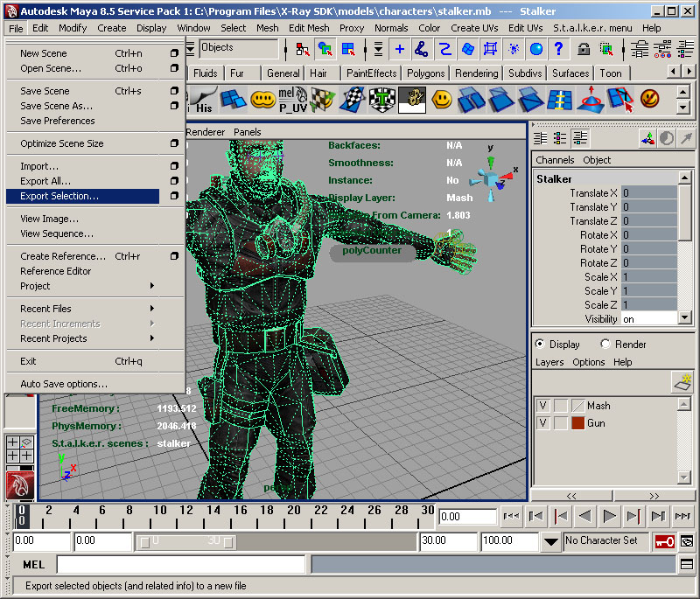Select the four-pane layout icon
700x599 pixels.
coord(20,449)
